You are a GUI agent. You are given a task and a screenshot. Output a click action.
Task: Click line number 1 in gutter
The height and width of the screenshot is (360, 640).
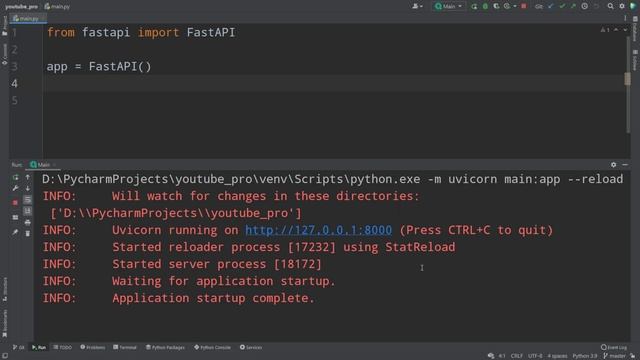pos(15,33)
